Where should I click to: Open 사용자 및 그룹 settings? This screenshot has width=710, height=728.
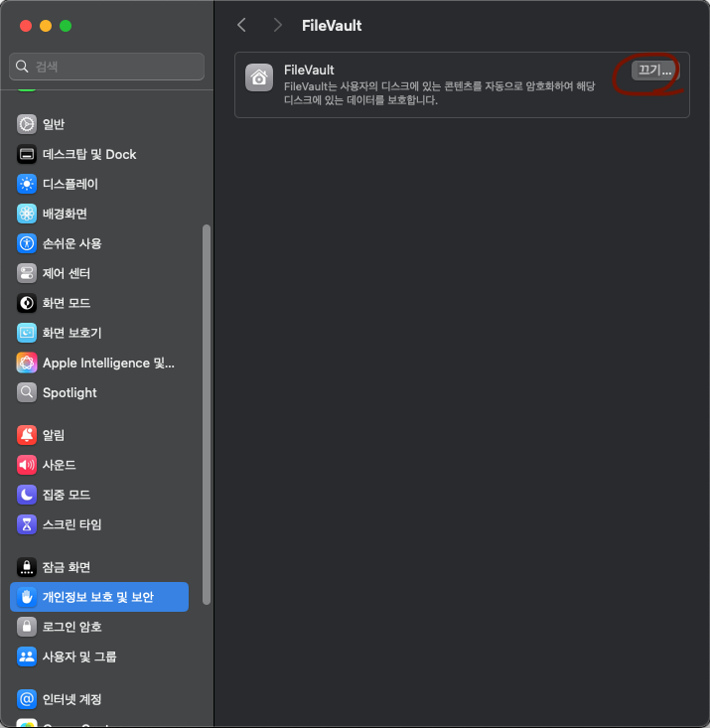79,656
